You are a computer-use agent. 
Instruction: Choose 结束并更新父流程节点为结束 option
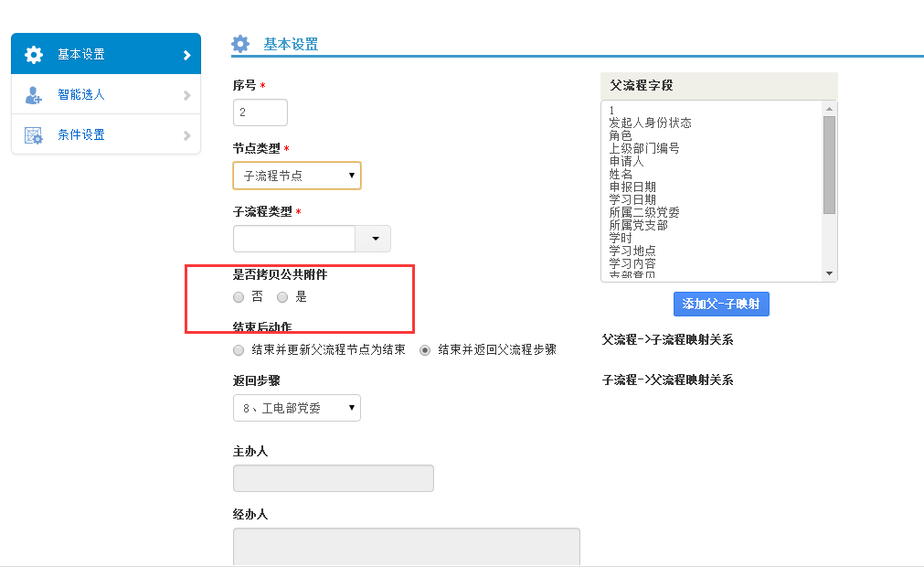239,350
